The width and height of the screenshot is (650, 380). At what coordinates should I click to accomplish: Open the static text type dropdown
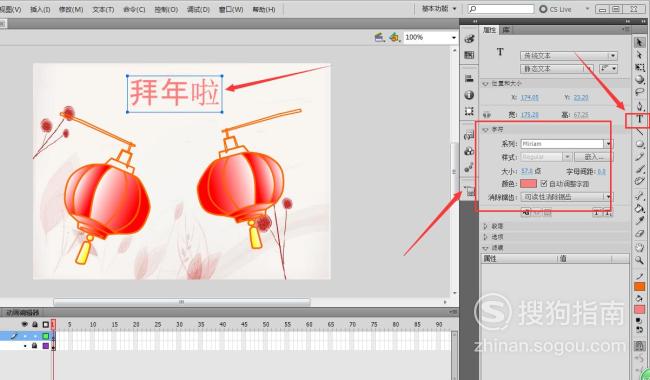tap(557, 69)
